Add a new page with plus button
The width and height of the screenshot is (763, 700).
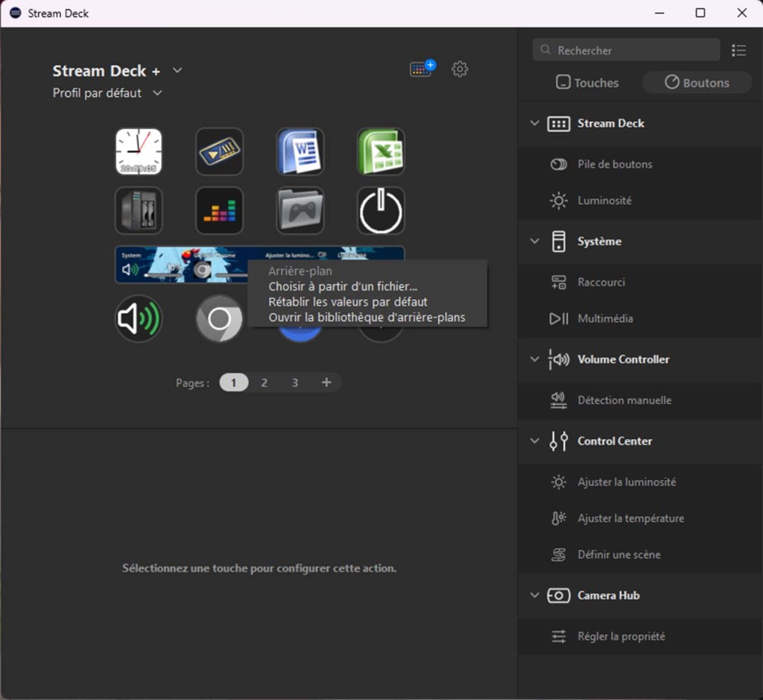[326, 382]
